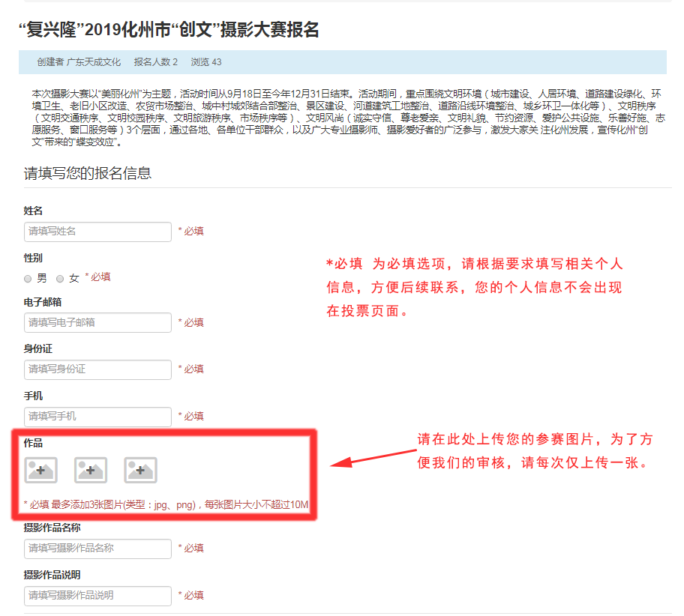
Task: Click the 电子邮箱 email input field
Action: pos(97,322)
